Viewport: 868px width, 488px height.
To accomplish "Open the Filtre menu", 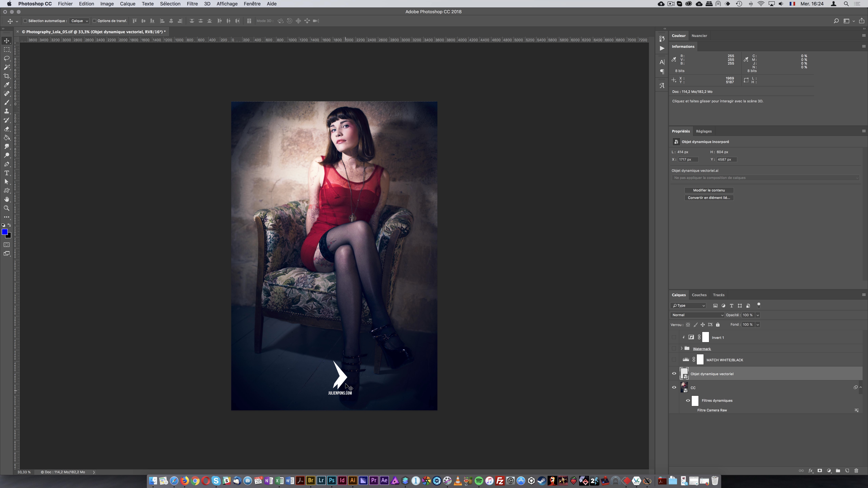I will tap(192, 4).
